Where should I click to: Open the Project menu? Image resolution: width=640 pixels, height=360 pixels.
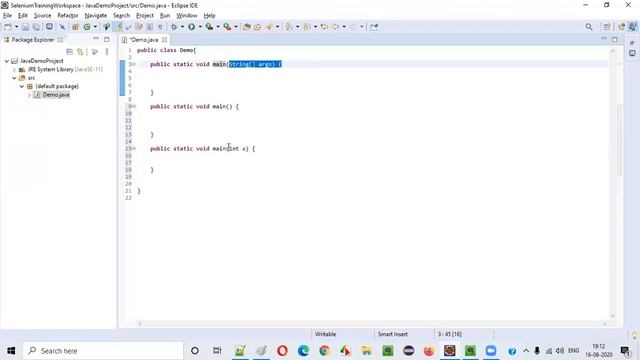(144, 16)
